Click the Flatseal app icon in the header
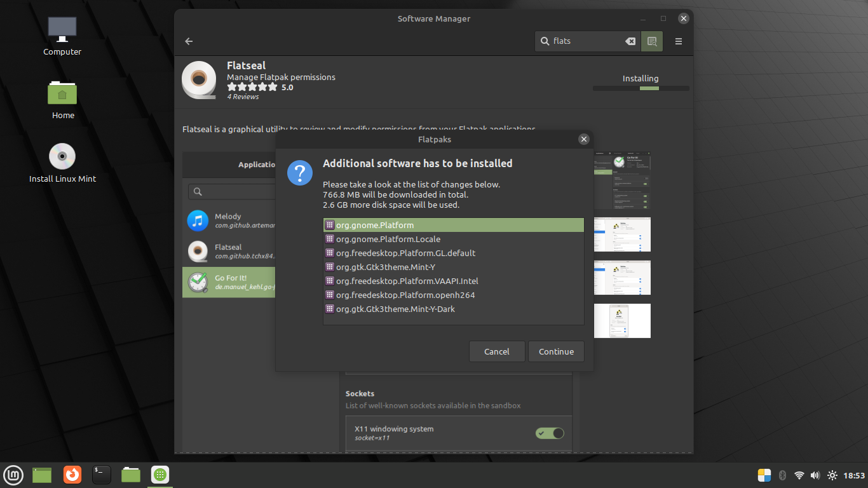Image resolution: width=868 pixels, height=488 pixels. click(x=199, y=81)
